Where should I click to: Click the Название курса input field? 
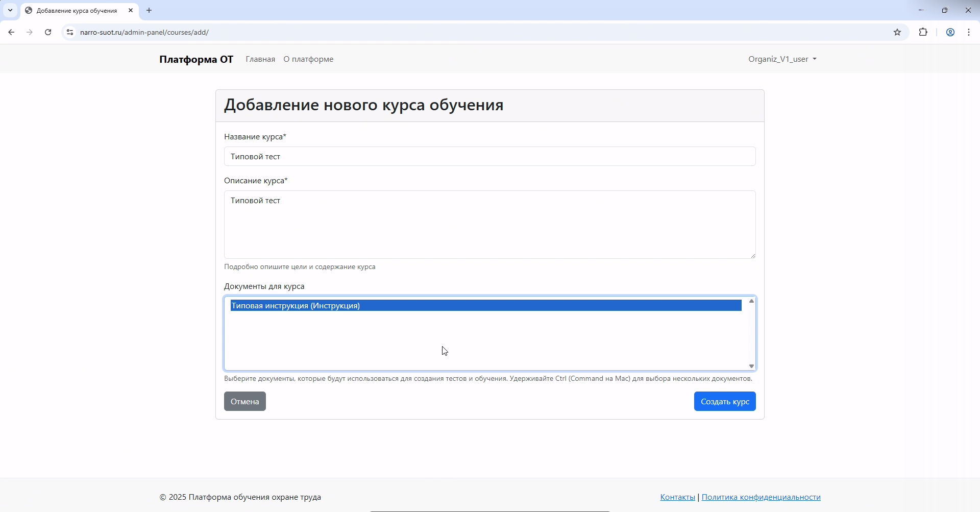tap(489, 156)
